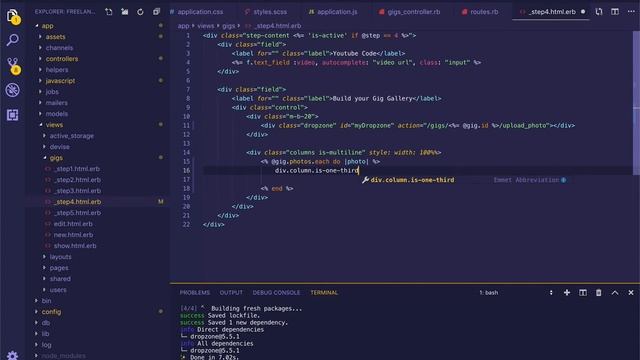The width and height of the screenshot is (640, 360).
Task: Expand the db folder
Action: tap(46, 323)
